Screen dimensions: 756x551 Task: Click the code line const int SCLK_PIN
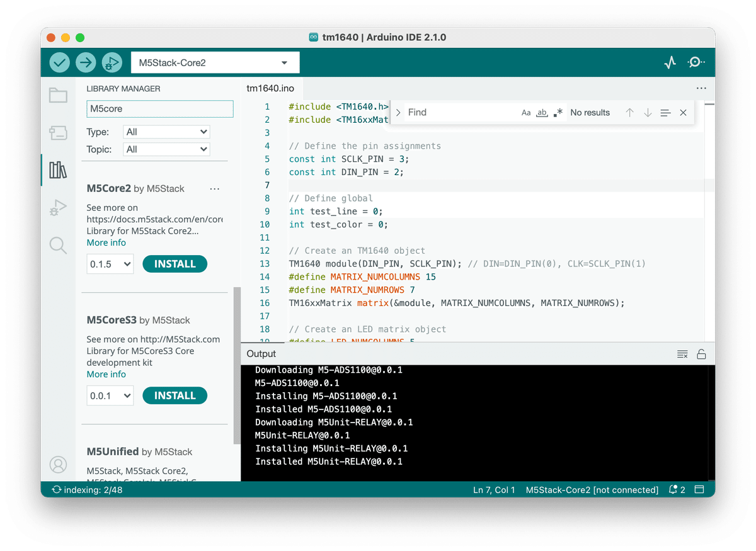[x=349, y=159]
